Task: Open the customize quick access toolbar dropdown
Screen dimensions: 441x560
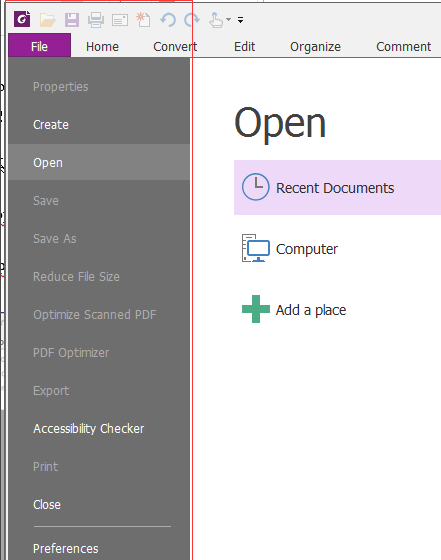Action: [x=241, y=20]
